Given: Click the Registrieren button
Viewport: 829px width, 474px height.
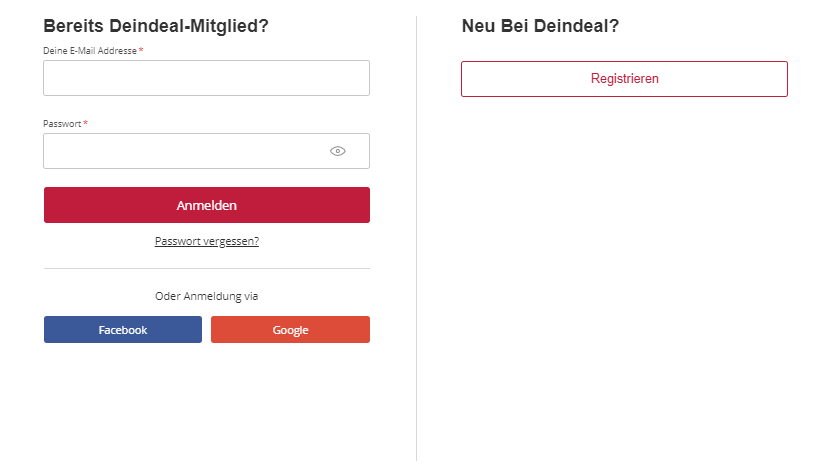Looking at the screenshot, I should tap(624, 79).
